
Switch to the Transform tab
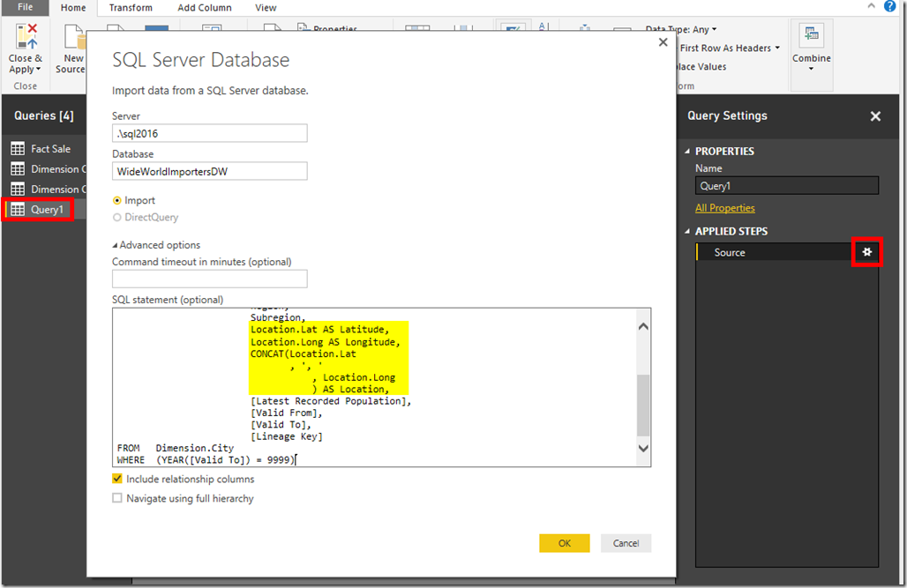tap(131, 8)
